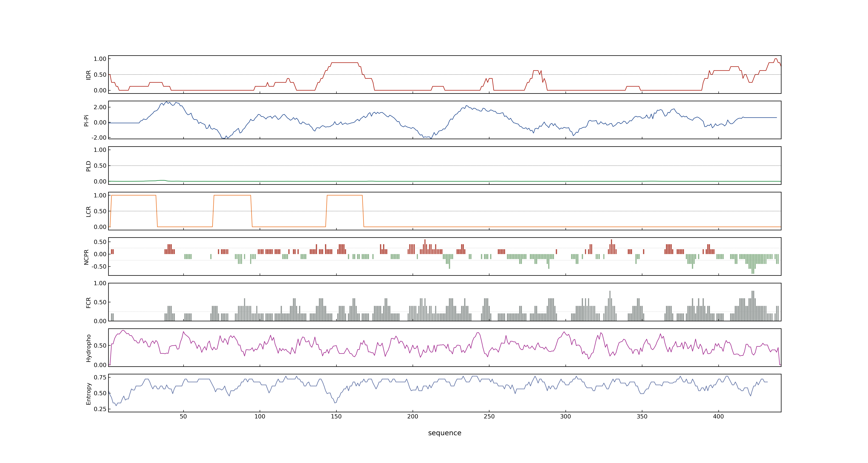Click the FCR axis label
The image size is (868, 463).
point(88,302)
